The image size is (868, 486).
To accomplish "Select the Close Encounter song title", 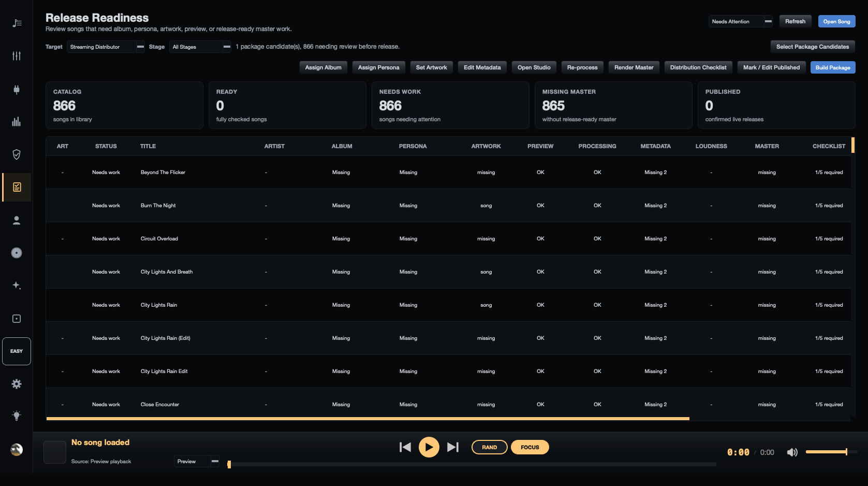I will pos(160,405).
